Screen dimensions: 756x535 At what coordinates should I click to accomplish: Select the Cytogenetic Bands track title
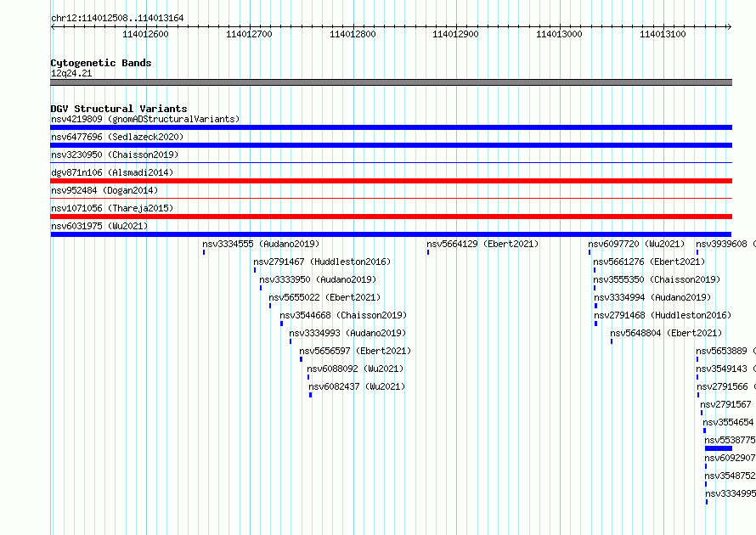pyautogui.click(x=101, y=63)
